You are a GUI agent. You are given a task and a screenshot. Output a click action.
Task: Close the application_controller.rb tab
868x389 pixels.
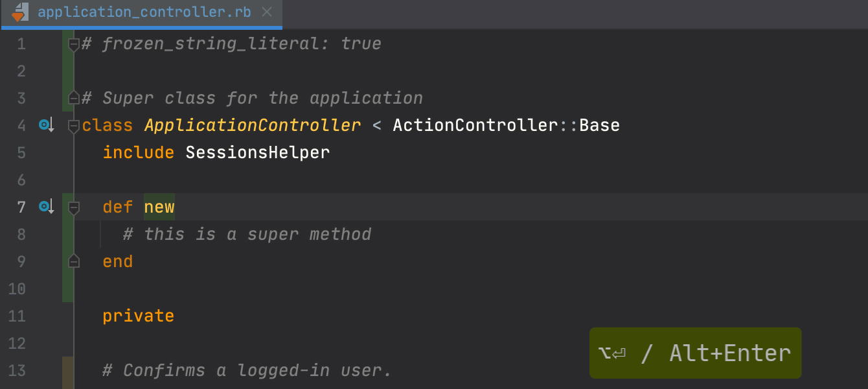267,12
